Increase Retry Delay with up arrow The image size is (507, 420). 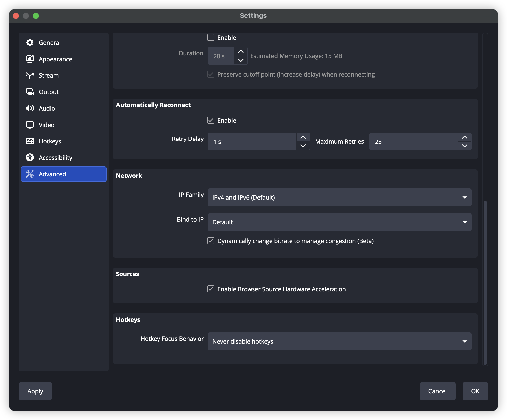303,137
